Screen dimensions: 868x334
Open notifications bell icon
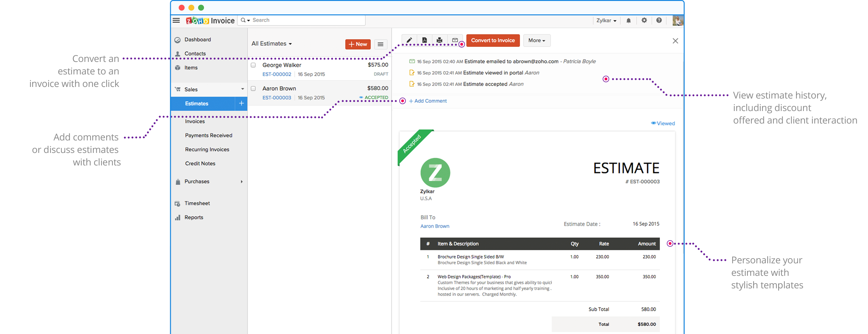pos(628,21)
